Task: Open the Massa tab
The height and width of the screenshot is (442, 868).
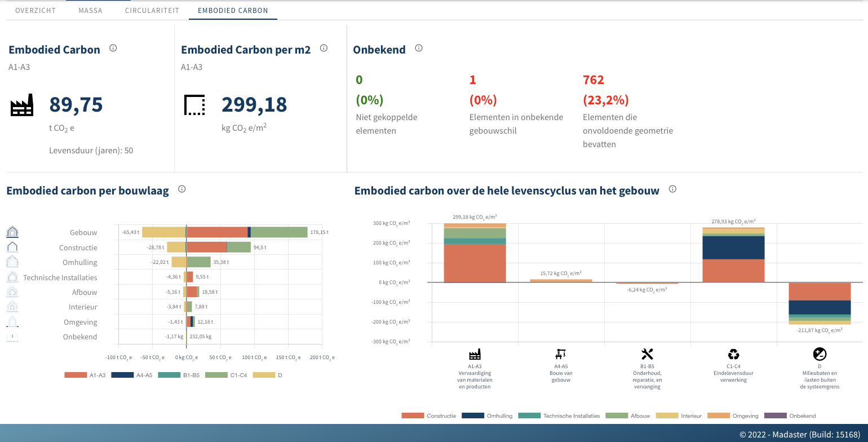Action: (x=90, y=10)
